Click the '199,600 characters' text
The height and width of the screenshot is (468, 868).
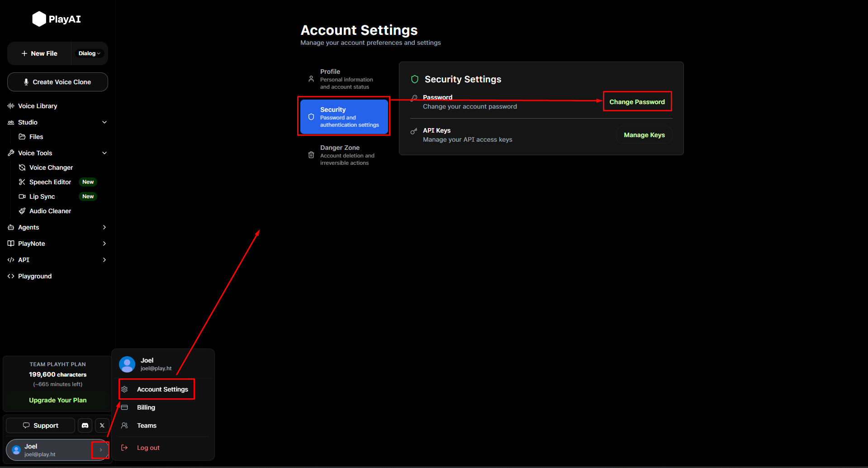(58, 374)
